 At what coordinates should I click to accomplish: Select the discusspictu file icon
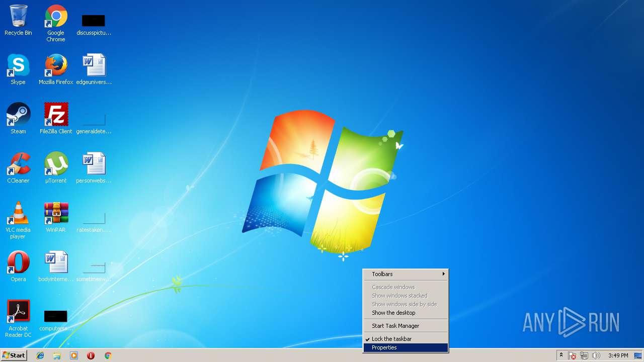[x=94, y=24]
